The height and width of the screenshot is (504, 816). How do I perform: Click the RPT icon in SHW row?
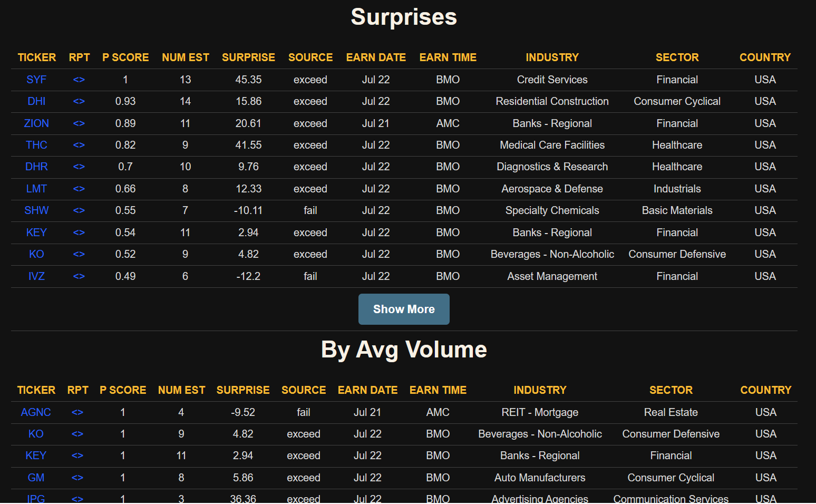tap(79, 210)
